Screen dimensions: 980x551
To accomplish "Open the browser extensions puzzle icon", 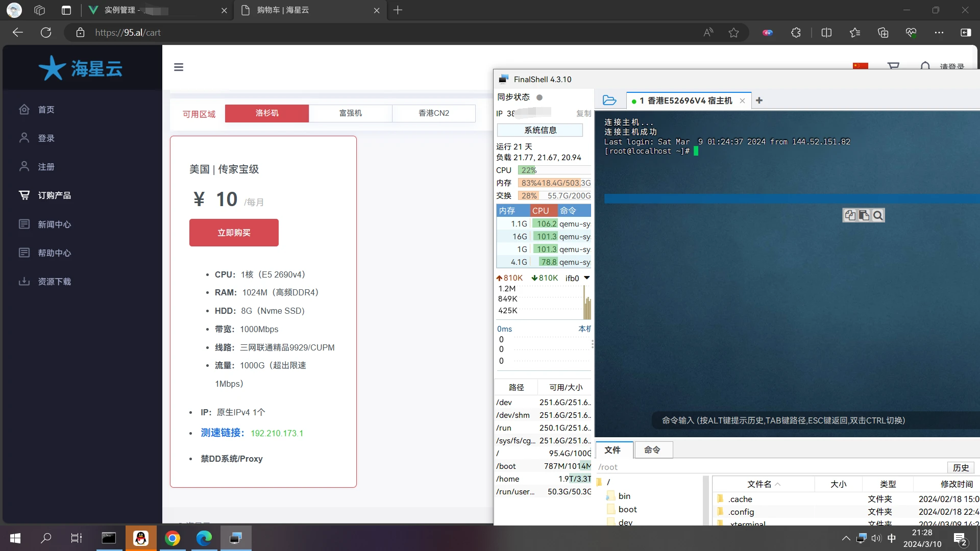I will tap(796, 33).
